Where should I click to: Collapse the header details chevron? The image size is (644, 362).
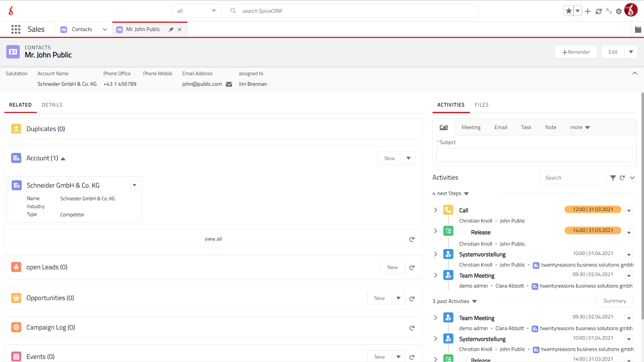635,73
